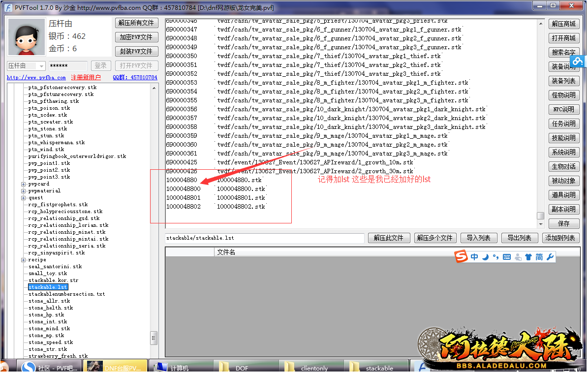Toggle the moon half-width icon on the IME bar
Viewport: 588px width, 373px height.
tap(485, 257)
